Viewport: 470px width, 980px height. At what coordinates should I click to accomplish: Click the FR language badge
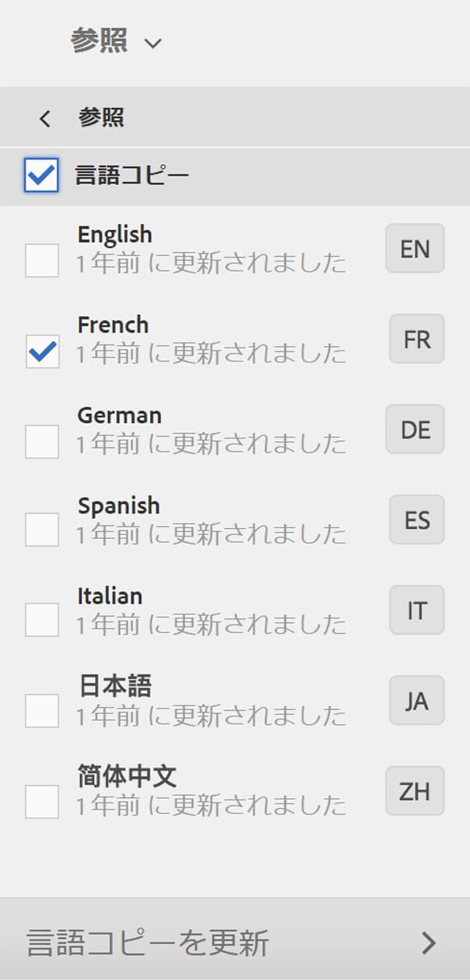pos(416,339)
